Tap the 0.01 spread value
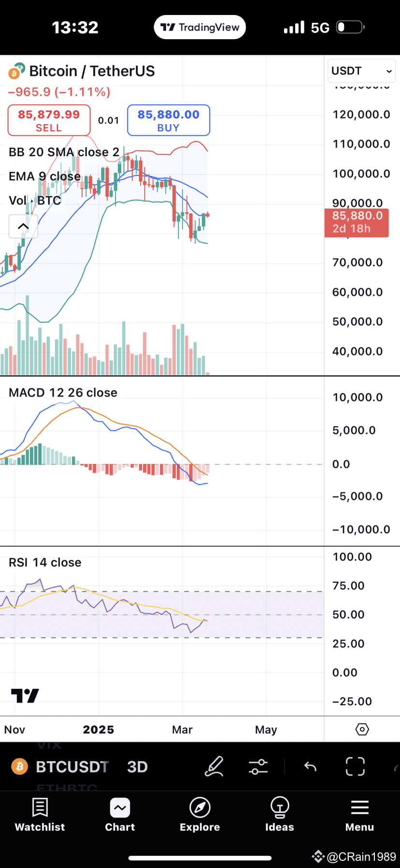 pyautogui.click(x=109, y=120)
